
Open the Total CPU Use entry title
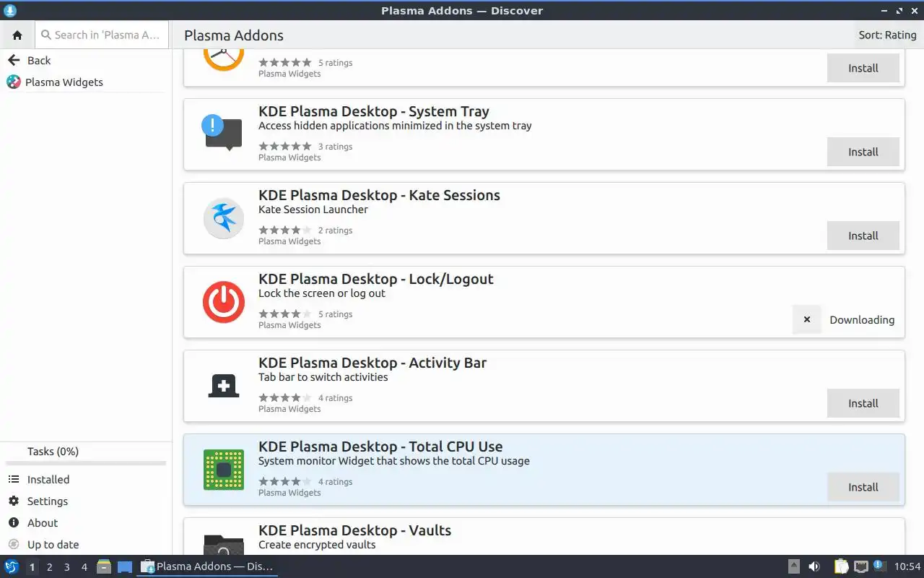pos(380,447)
